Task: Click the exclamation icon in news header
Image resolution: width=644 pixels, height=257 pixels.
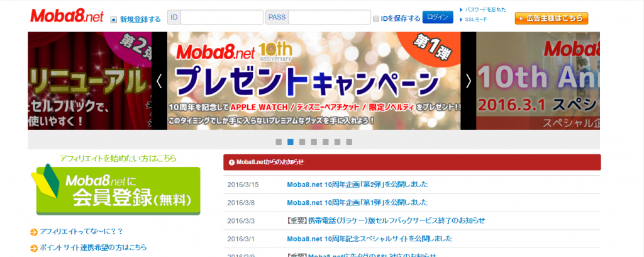Action: pos(231,162)
